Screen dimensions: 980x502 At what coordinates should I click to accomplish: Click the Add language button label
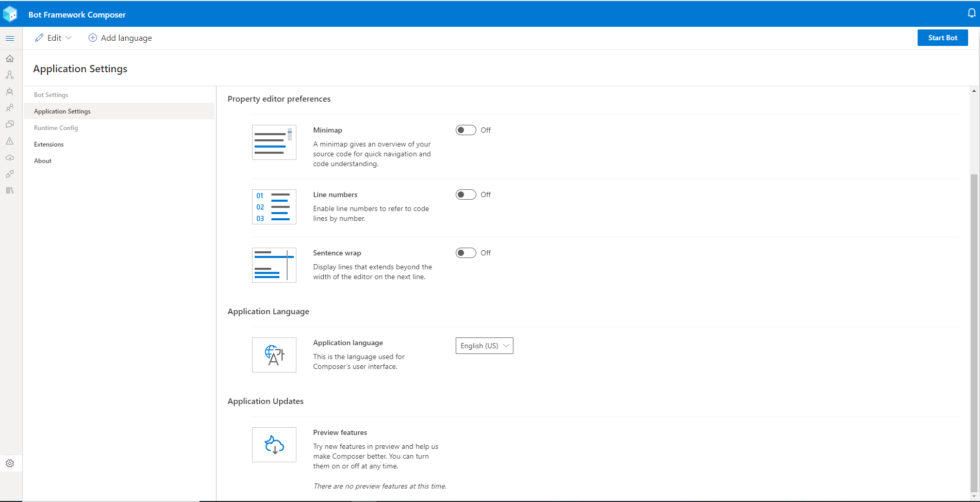(126, 38)
